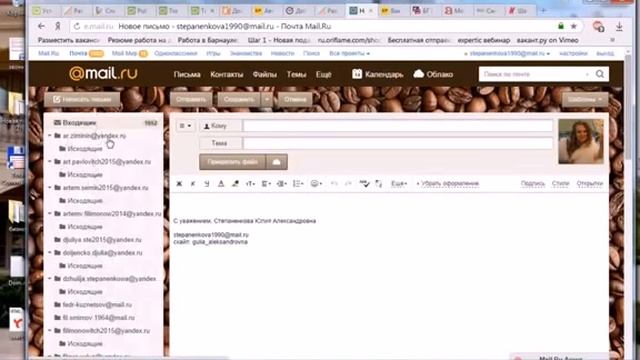Open the 'Ещё' dropdown in editor toolbar
Screen dimensions: 640x360
pyautogui.click(x=399, y=184)
